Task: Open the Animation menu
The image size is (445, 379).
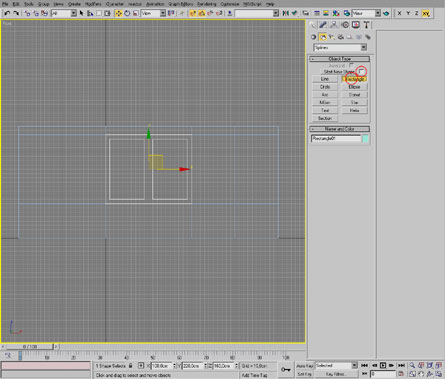Action: click(155, 4)
